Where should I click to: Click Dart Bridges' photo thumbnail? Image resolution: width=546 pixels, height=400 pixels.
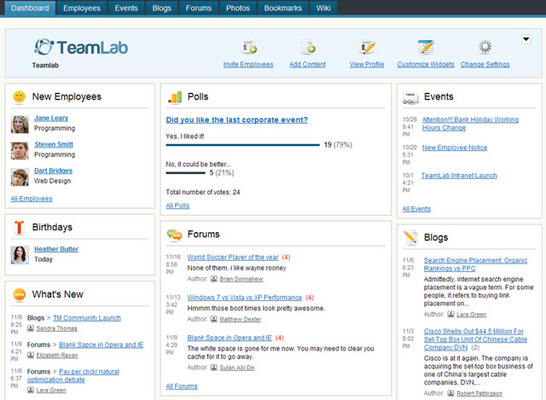(x=20, y=177)
